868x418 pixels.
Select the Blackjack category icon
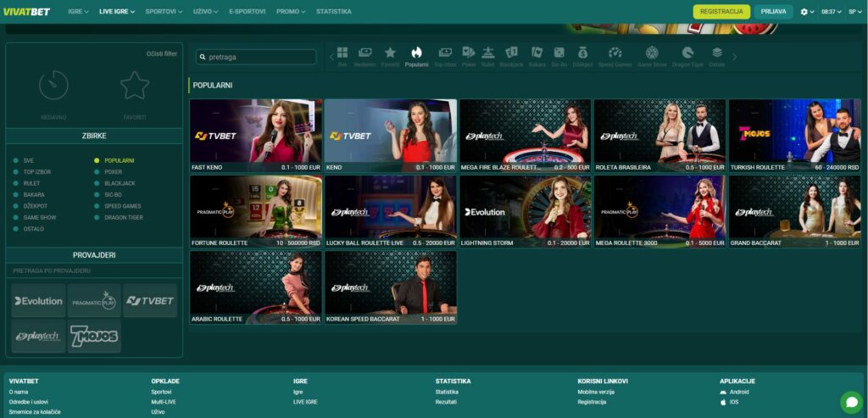pos(511,54)
